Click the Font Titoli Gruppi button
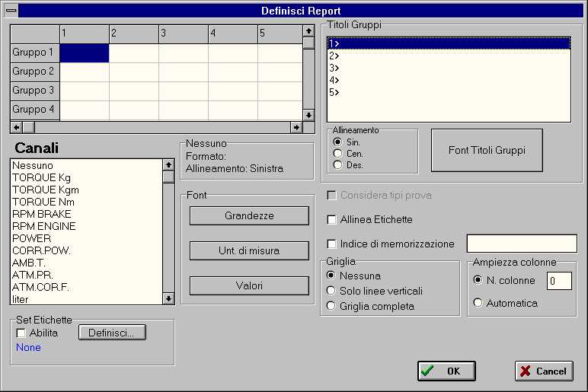This screenshot has width=588, height=392. [x=487, y=150]
